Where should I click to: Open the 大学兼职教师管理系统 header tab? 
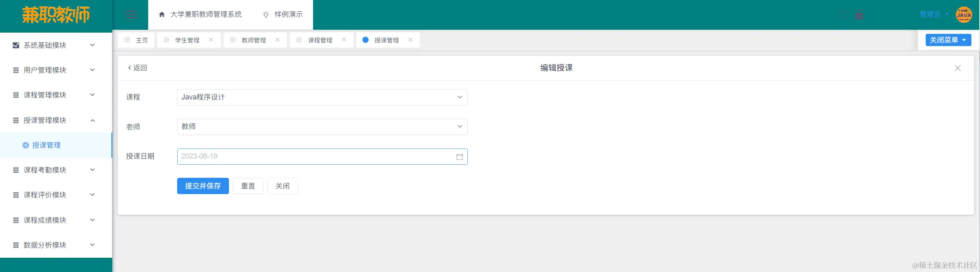click(x=200, y=15)
